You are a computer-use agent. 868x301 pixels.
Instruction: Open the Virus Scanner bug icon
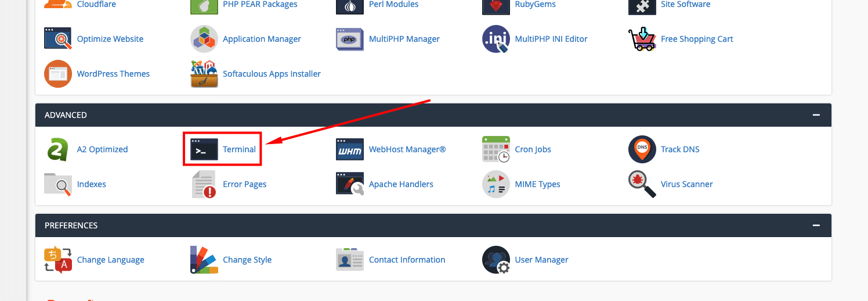(642, 184)
